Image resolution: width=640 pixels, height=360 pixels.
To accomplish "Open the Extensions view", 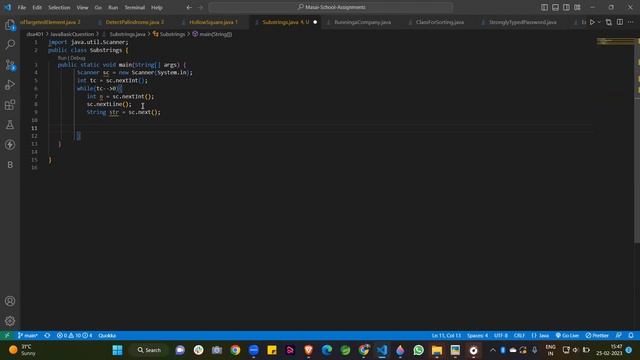I will 10,104.
